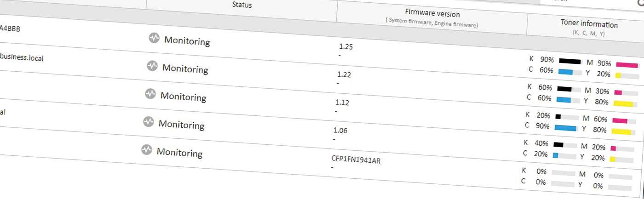Open the device name ending in A4BBB

[x=9, y=29]
